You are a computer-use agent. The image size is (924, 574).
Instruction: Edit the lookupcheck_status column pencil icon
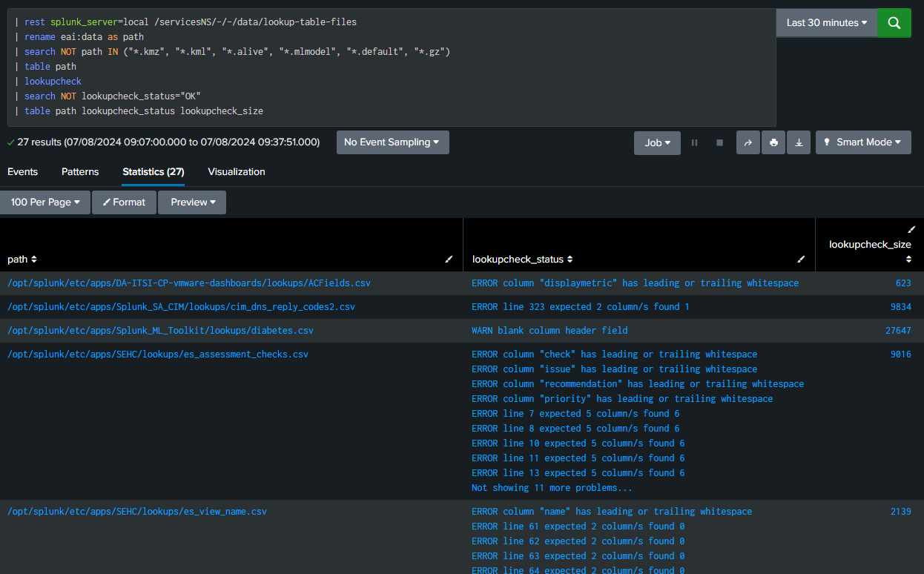pyautogui.click(x=801, y=260)
